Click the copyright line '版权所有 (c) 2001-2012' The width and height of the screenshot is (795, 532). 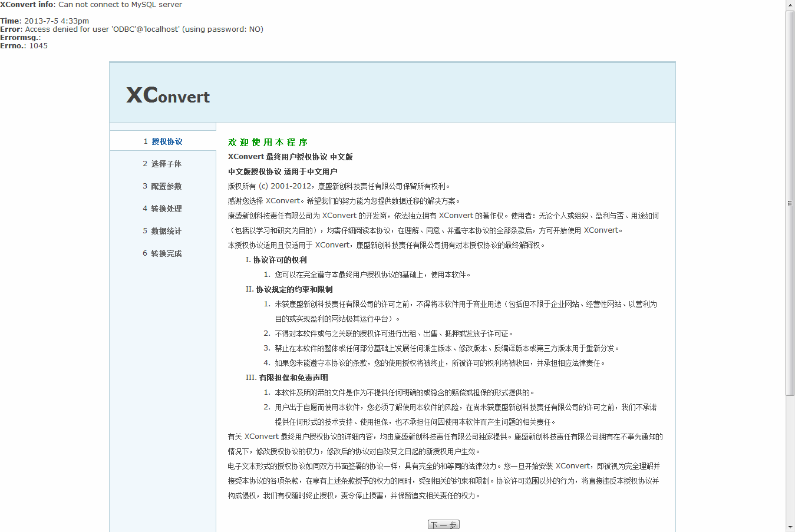click(x=269, y=186)
